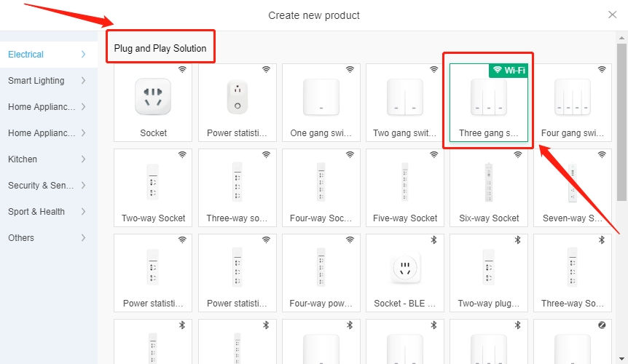Click the Wi-Fi icon on Four gang switch
This screenshot has height=364, width=628.
pos(602,70)
